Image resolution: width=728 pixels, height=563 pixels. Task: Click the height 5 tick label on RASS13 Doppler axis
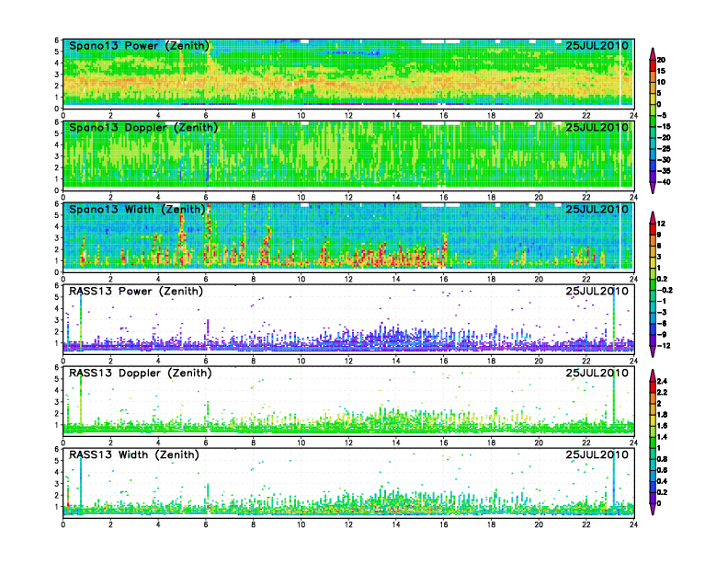pyautogui.click(x=57, y=379)
